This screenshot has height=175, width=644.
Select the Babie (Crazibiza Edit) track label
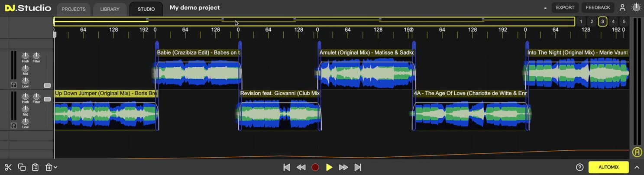(198, 52)
